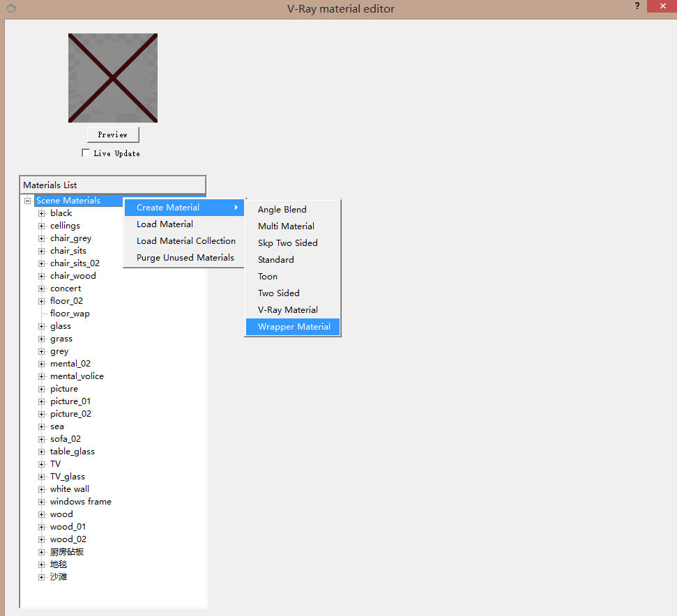Choose Load Material from context menu
677x616 pixels.
pyautogui.click(x=184, y=224)
